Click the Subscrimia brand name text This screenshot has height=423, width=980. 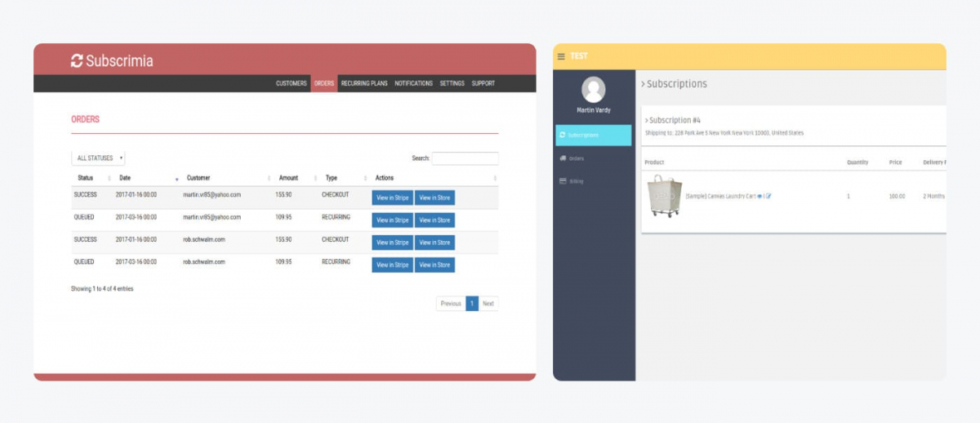tap(119, 60)
